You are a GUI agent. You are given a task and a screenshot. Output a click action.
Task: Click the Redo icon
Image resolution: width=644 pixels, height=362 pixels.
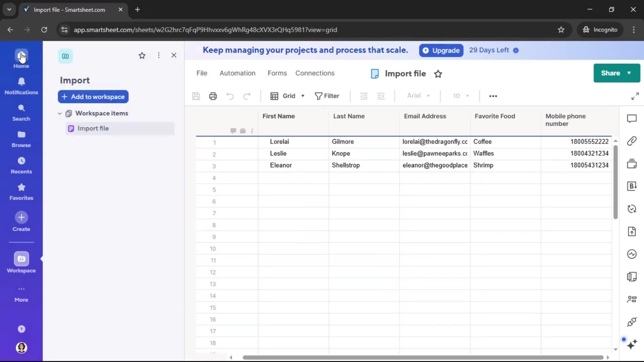click(x=247, y=96)
